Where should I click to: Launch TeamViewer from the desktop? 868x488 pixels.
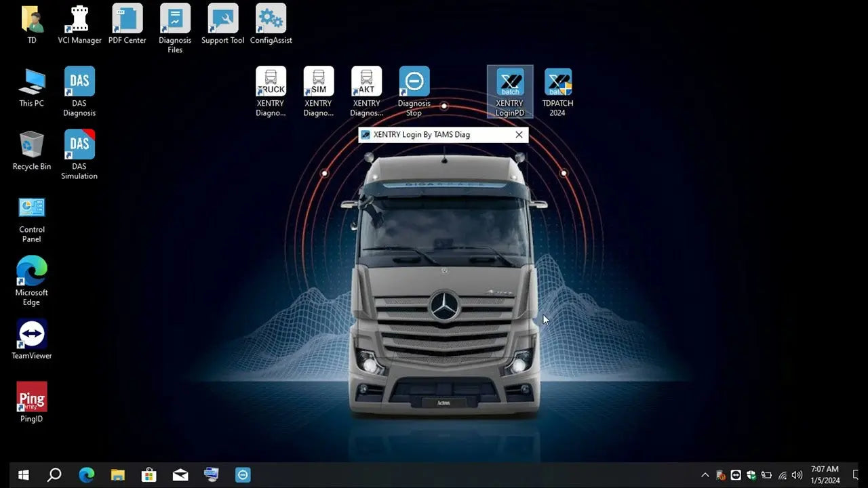[x=31, y=332]
